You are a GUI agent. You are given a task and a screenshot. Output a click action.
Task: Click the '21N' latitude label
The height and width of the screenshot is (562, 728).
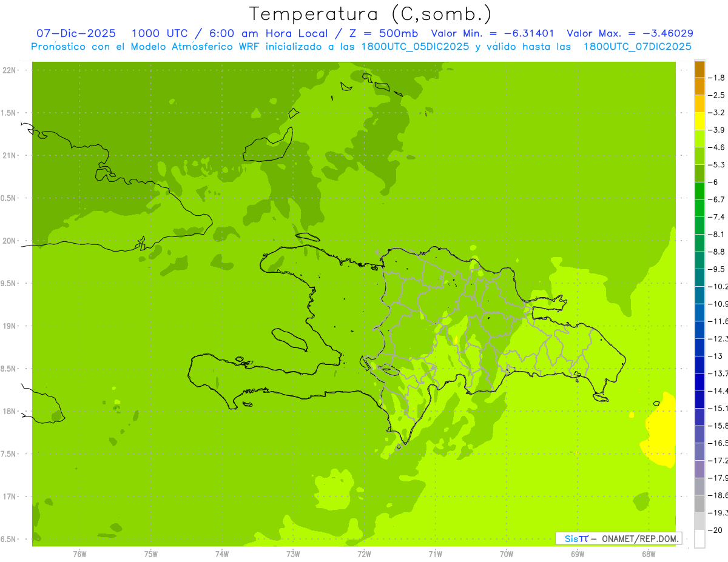(9, 156)
